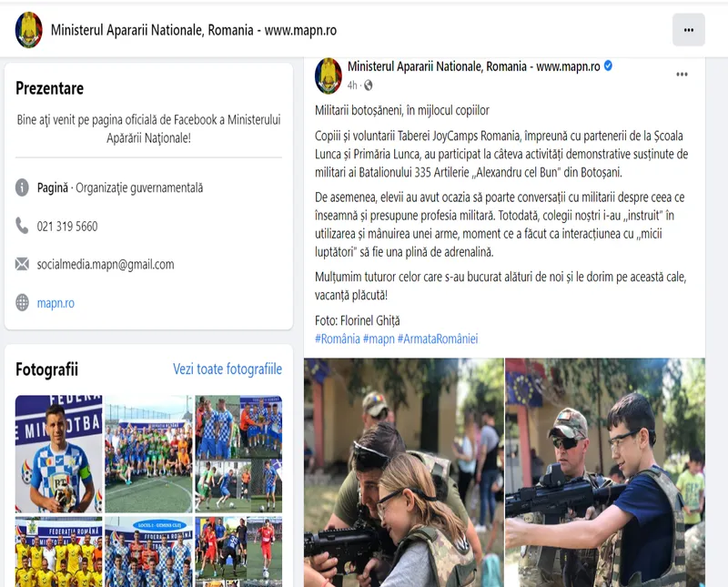Open the post author name link
728x587 pixels.
coord(474,66)
